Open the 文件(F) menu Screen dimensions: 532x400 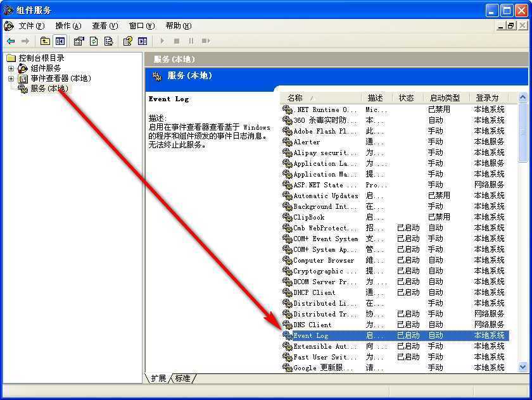(31, 26)
